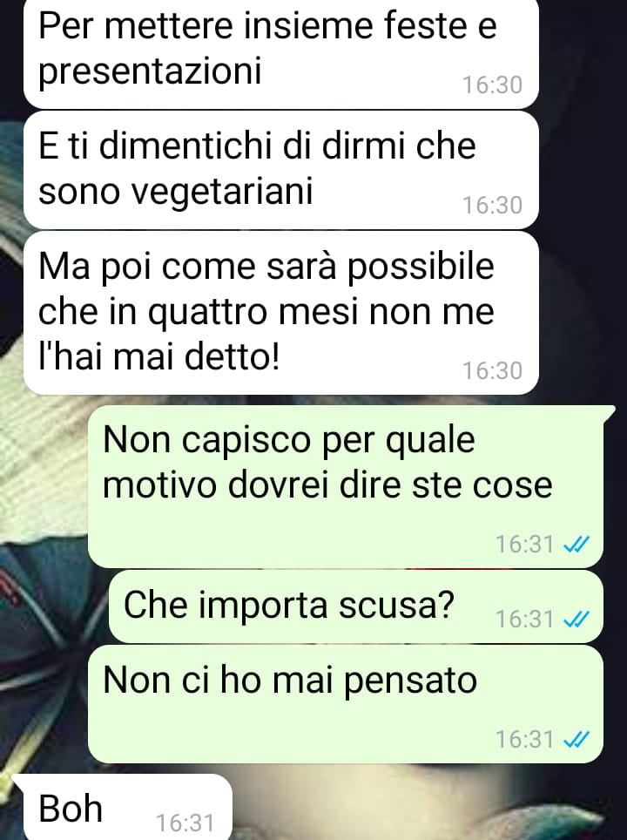627x840 pixels.
Task: Tap the 'Che importa scusa?' message
Action: tap(356, 606)
